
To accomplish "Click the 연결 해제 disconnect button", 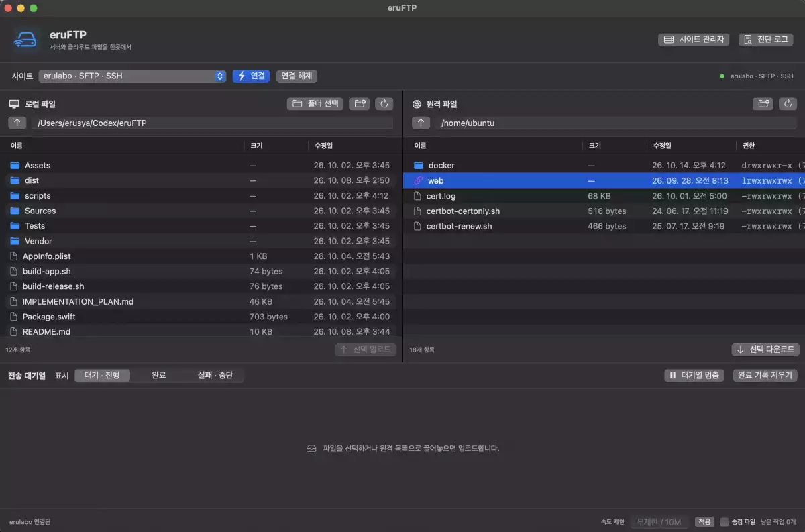I will tap(297, 76).
